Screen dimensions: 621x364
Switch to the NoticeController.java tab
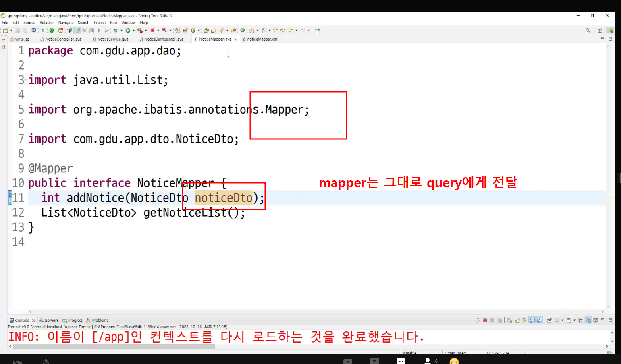60,39
